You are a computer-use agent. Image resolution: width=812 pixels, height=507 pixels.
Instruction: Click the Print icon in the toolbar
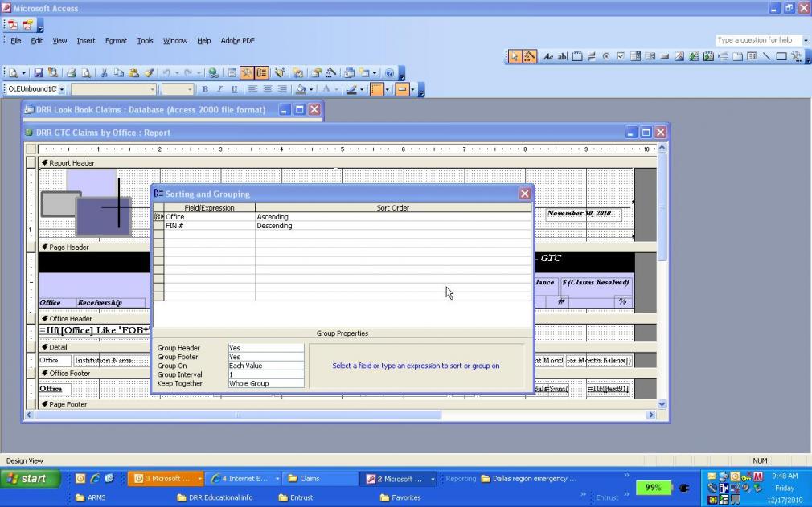coord(71,73)
